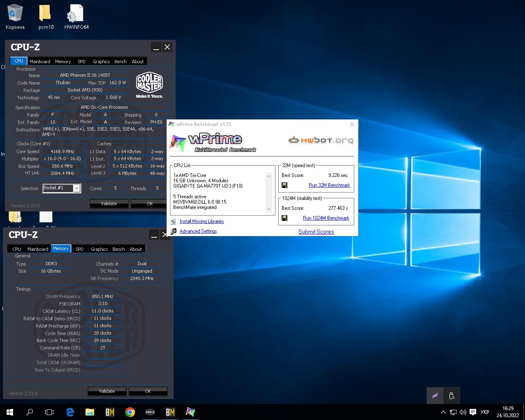Image resolution: width=525 pixels, height=420 pixels.
Task: Select CPU tab in bottom CPU-Z window
Action: click(x=16, y=249)
